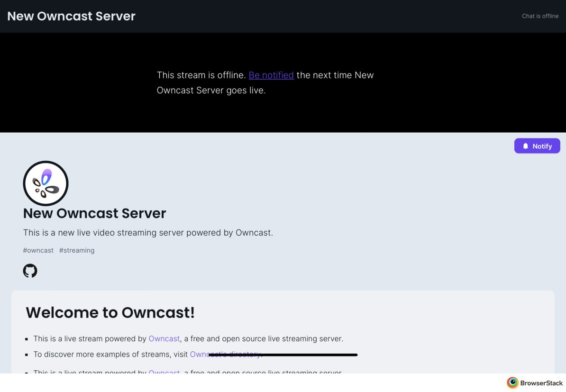
Task: Click the bold server name heading below the logo
Action: (94, 213)
